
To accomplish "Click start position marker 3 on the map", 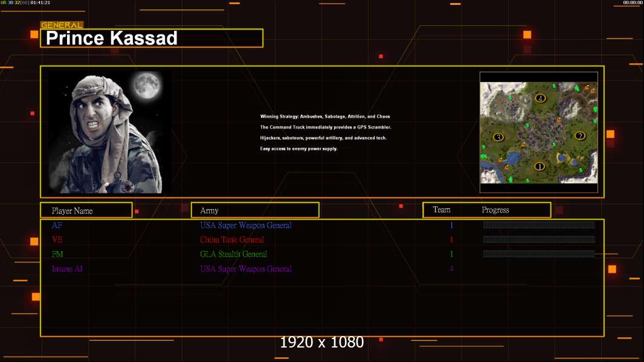I will click(x=498, y=137).
